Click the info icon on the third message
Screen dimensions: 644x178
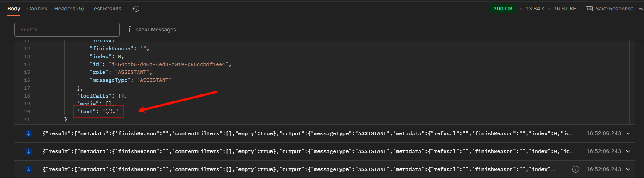tap(576, 169)
